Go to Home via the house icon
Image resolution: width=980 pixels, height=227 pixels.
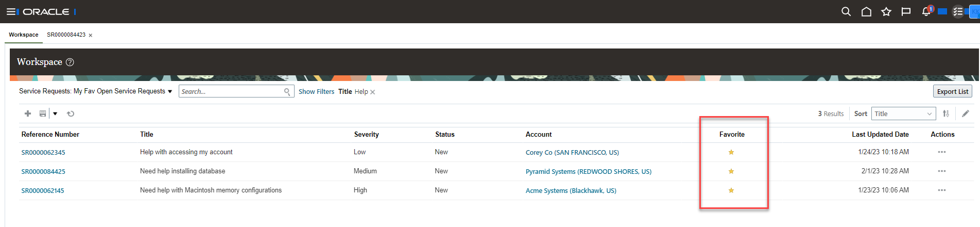(866, 11)
